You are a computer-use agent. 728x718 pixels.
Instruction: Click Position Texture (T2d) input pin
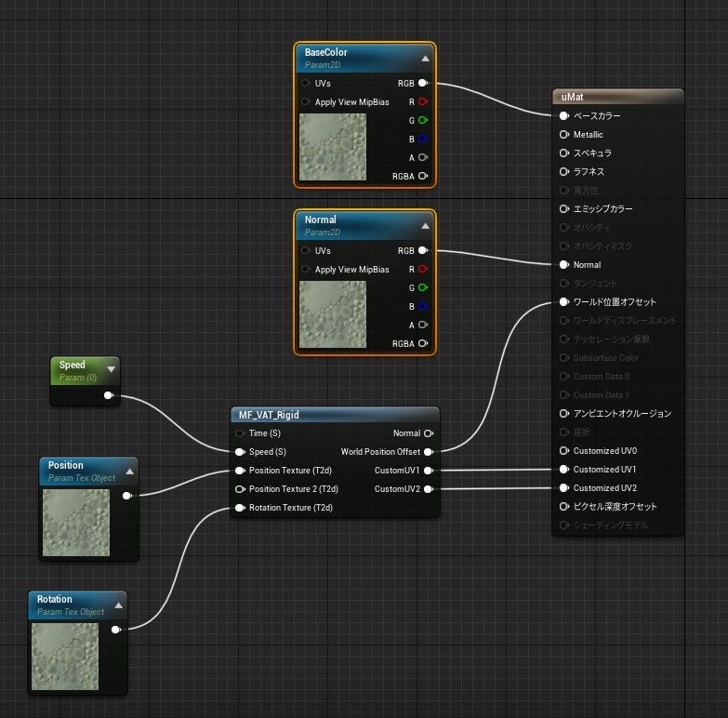point(240,471)
